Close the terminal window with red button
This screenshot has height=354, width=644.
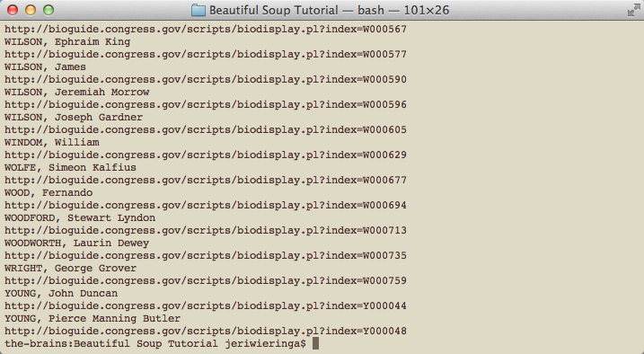pyautogui.click(x=13, y=10)
